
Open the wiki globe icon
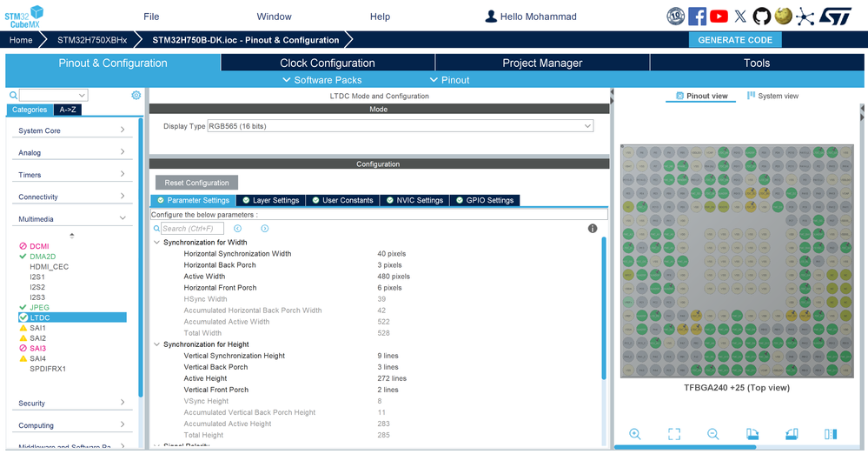(784, 16)
